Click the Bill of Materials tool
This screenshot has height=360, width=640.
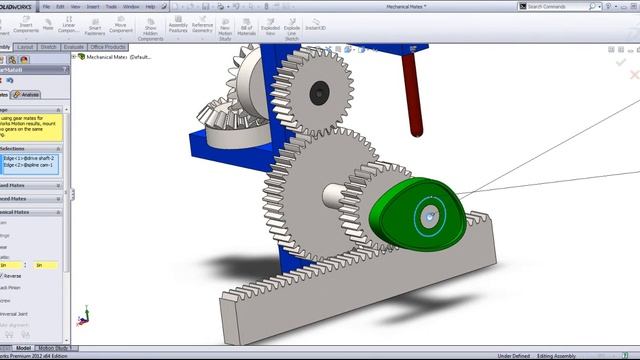coord(247,27)
